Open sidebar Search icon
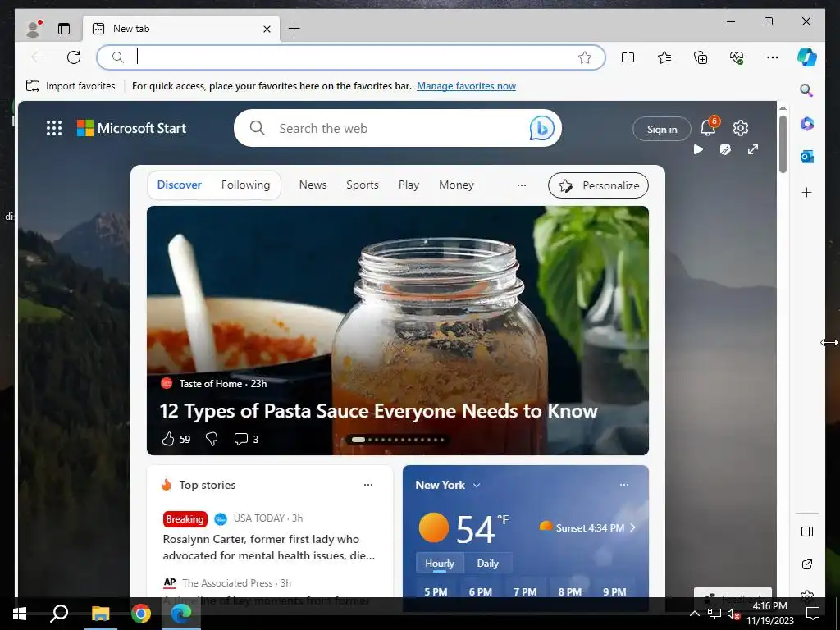840x630 pixels. click(807, 90)
